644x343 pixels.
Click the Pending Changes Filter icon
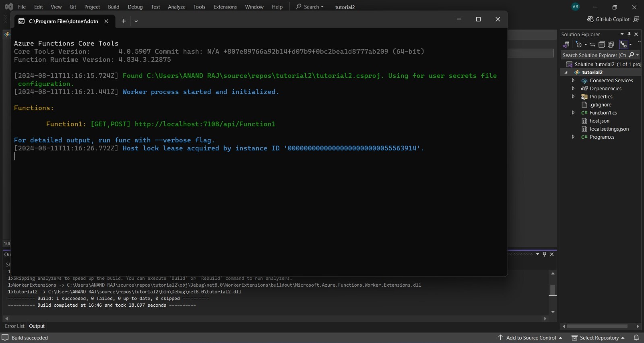pyautogui.click(x=579, y=44)
